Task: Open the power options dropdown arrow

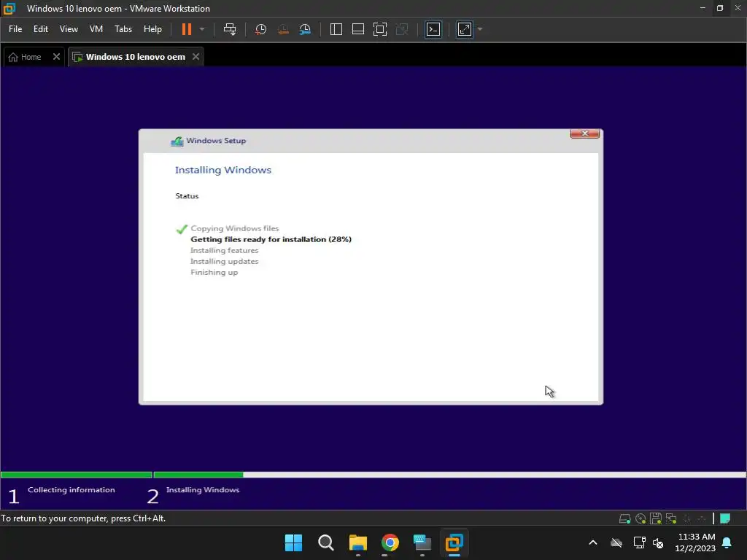Action: click(202, 29)
